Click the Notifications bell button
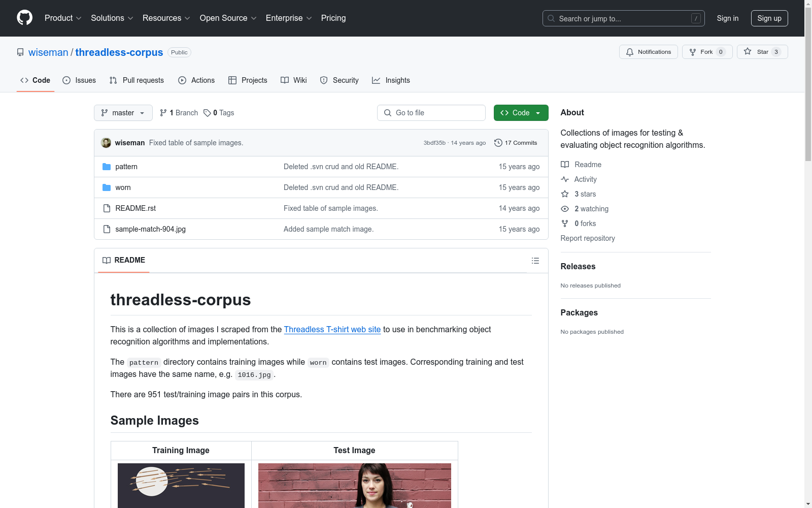This screenshot has height=508, width=812. [x=648, y=52]
